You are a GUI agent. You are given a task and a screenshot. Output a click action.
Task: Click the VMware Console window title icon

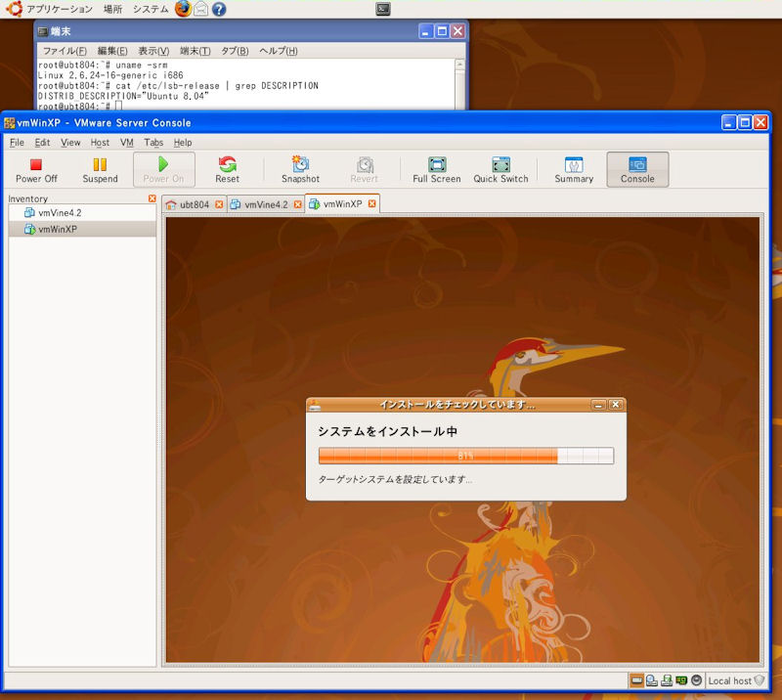tap(9, 123)
